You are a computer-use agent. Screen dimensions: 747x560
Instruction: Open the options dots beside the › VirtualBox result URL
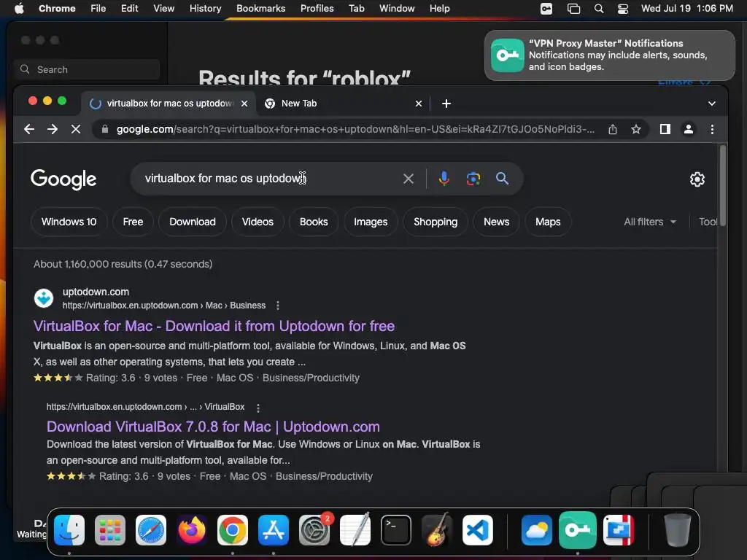[258, 408]
